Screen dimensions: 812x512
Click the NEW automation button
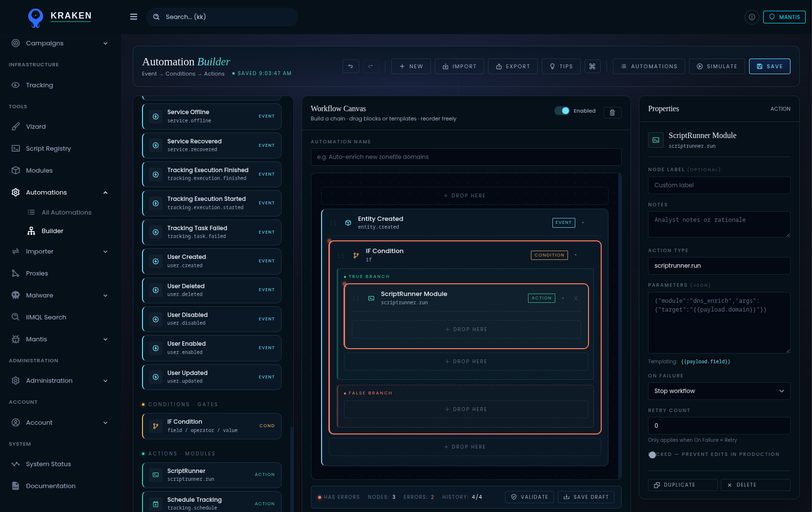point(411,66)
